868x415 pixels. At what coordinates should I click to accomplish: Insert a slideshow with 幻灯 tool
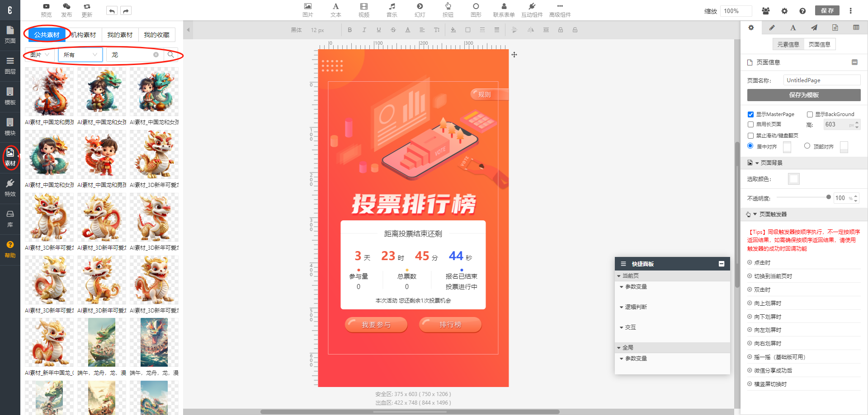pyautogui.click(x=420, y=10)
